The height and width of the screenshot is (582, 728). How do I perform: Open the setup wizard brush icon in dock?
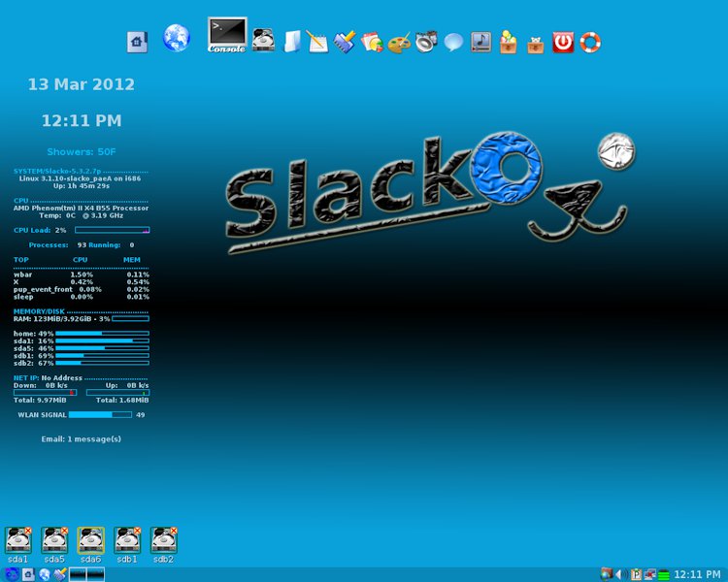point(345,42)
